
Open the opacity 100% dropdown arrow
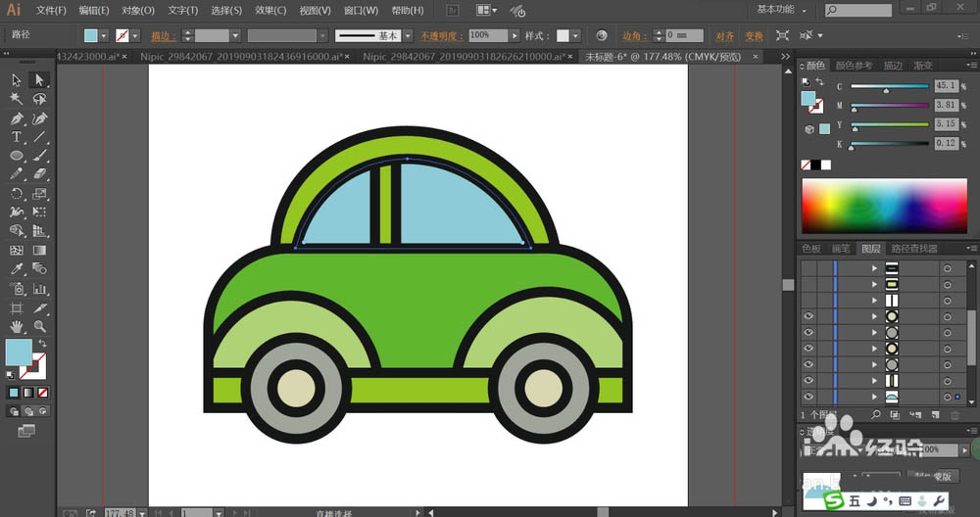click(x=515, y=35)
